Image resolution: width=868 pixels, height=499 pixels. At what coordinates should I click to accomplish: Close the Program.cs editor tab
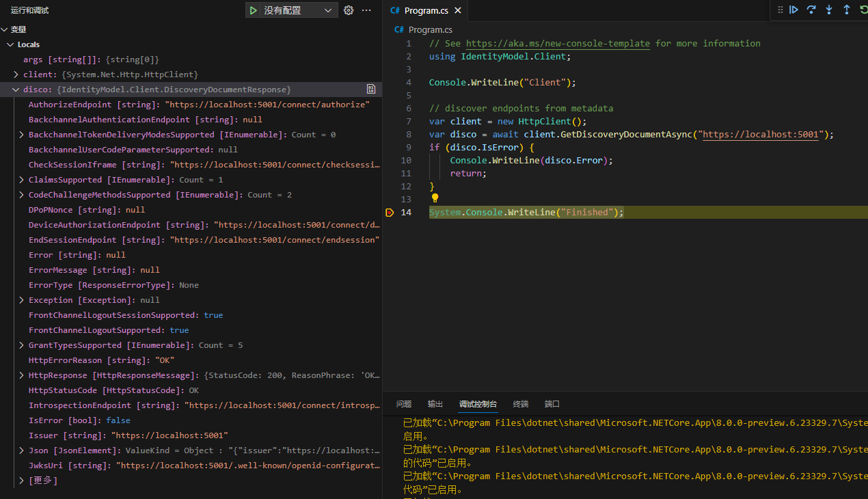coord(458,10)
